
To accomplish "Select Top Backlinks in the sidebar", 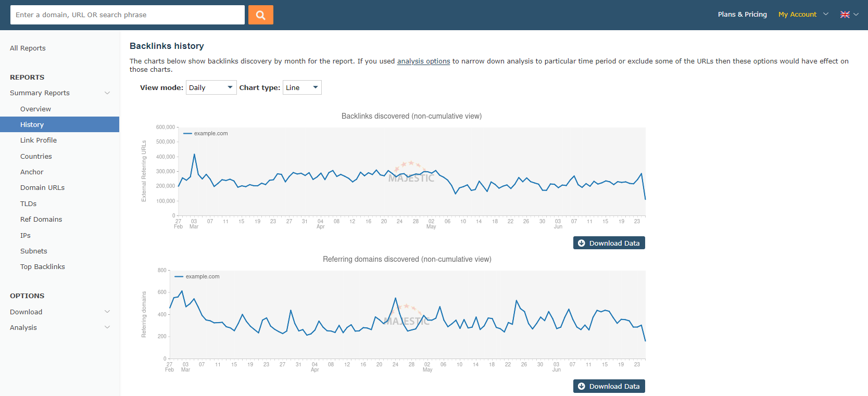I will pos(43,267).
